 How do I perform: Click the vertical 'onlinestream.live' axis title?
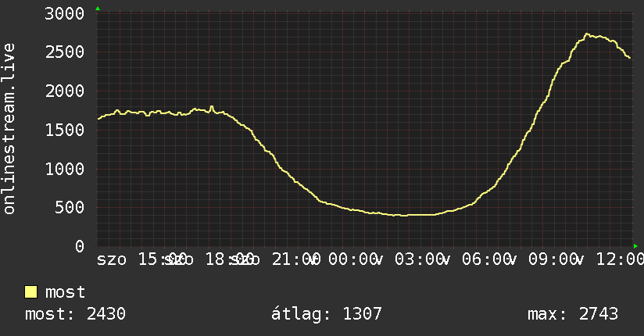(x=9, y=129)
